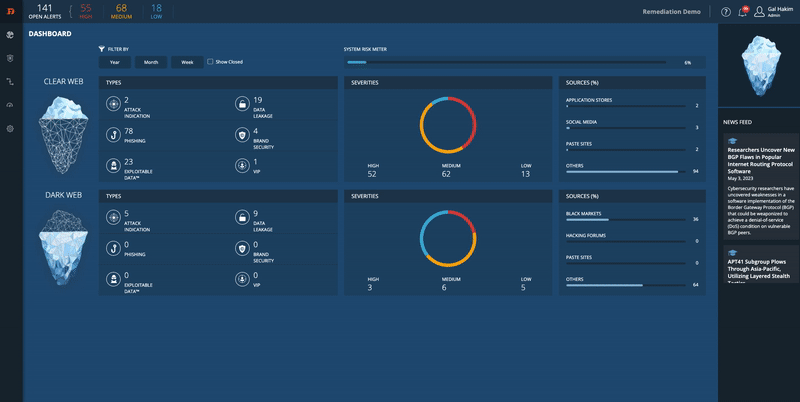Click the Clear Web Data Leakage lock icon

click(x=242, y=104)
